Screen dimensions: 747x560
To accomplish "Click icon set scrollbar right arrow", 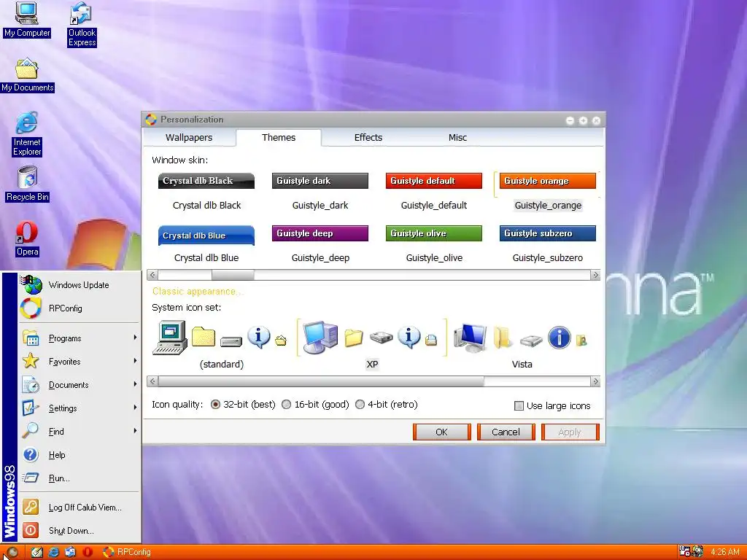I will (595, 381).
